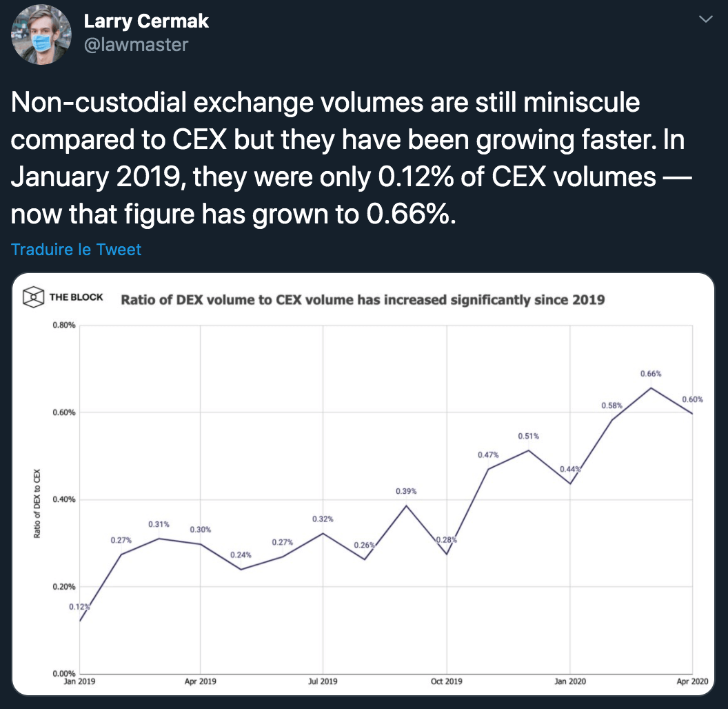728x709 pixels.
Task: Open the tweet options chevron menu
Action: click(x=706, y=20)
